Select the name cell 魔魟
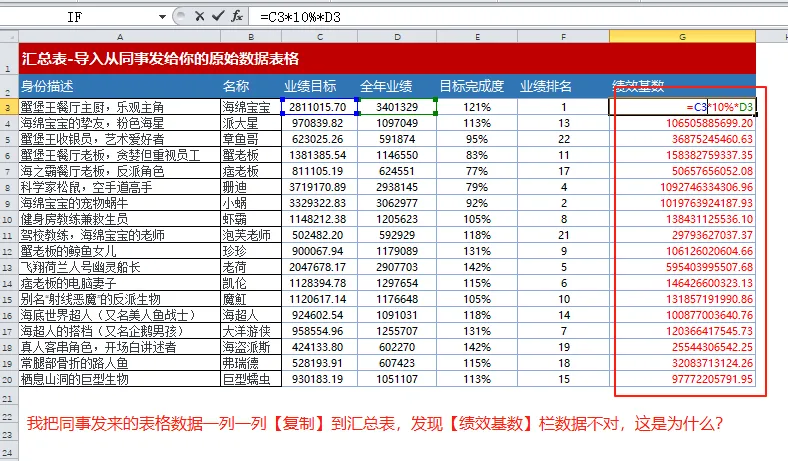 pos(251,299)
